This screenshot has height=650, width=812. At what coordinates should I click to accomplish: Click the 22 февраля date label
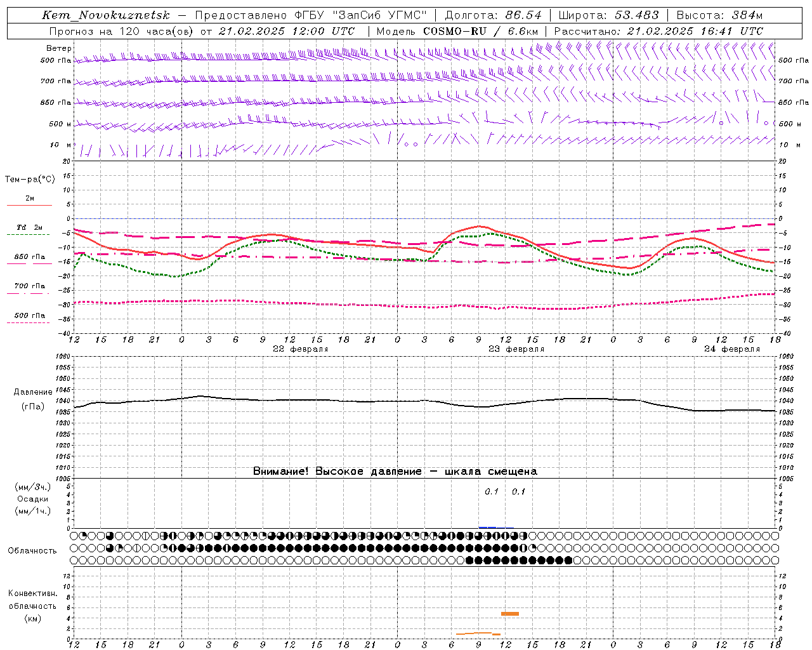click(301, 349)
